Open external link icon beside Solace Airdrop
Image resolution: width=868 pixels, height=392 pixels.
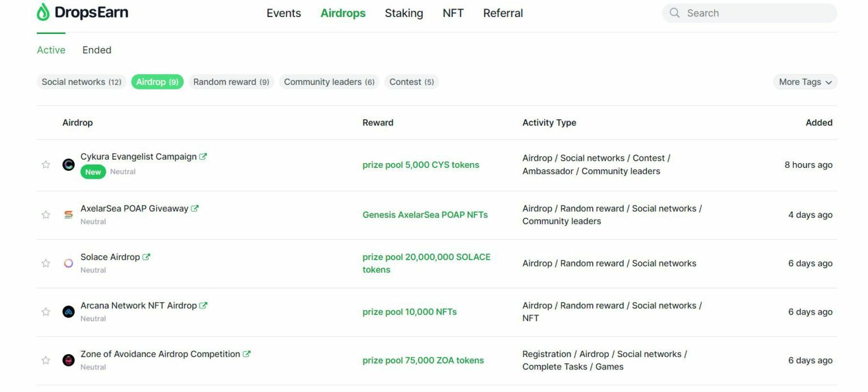pyautogui.click(x=146, y=257)
